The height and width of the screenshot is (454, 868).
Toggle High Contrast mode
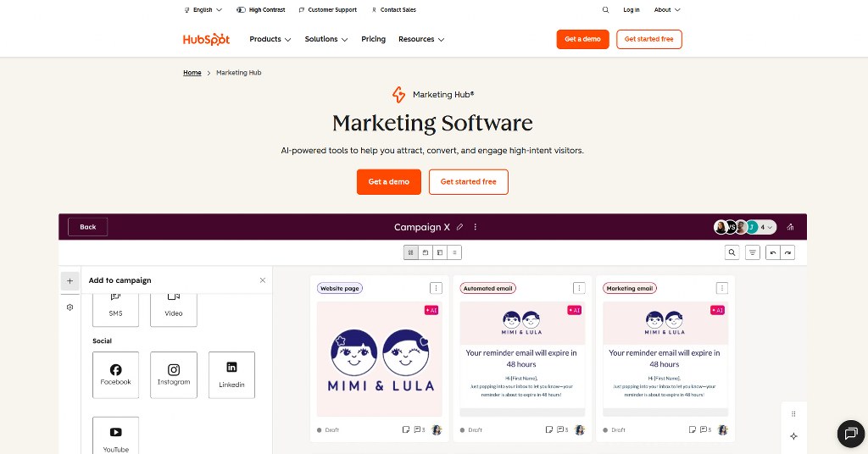coord(261,10)
